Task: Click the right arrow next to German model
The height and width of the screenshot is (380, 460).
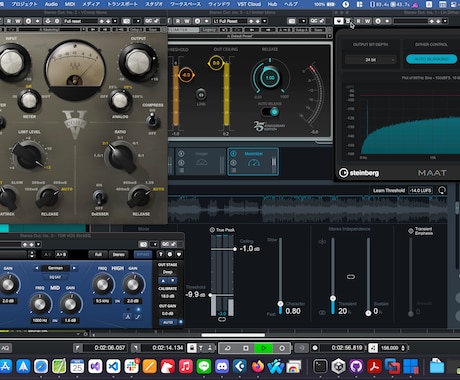Action: point(74,268)
